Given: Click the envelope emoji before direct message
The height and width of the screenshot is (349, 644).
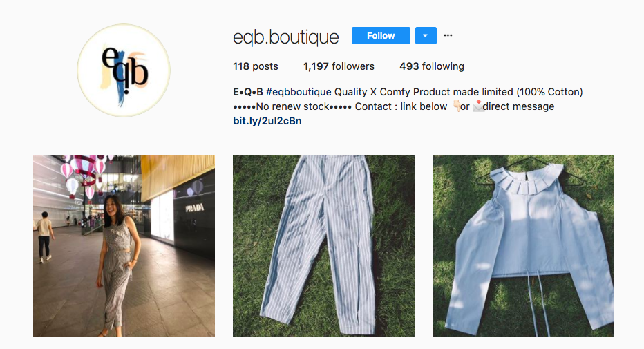Looking at the screenshot, I should [x=477, y=106].
